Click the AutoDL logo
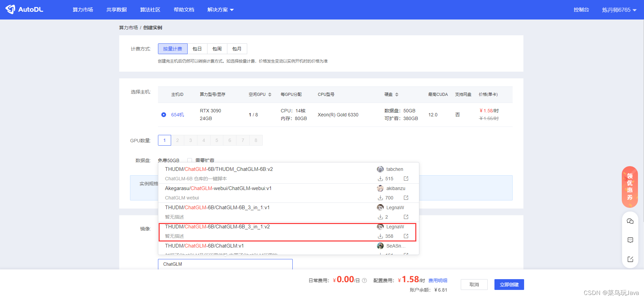This screenshot has height=299, width=644. [x=24, y=9]
